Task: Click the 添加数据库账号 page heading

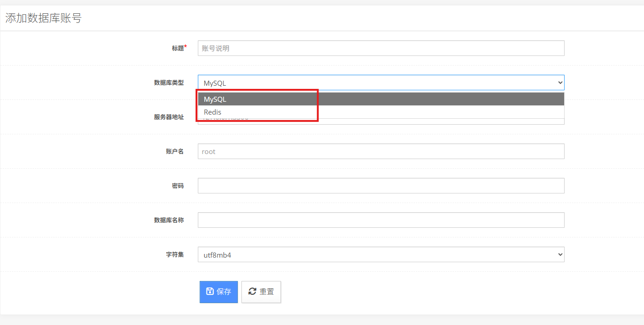Action: point(44,18)
